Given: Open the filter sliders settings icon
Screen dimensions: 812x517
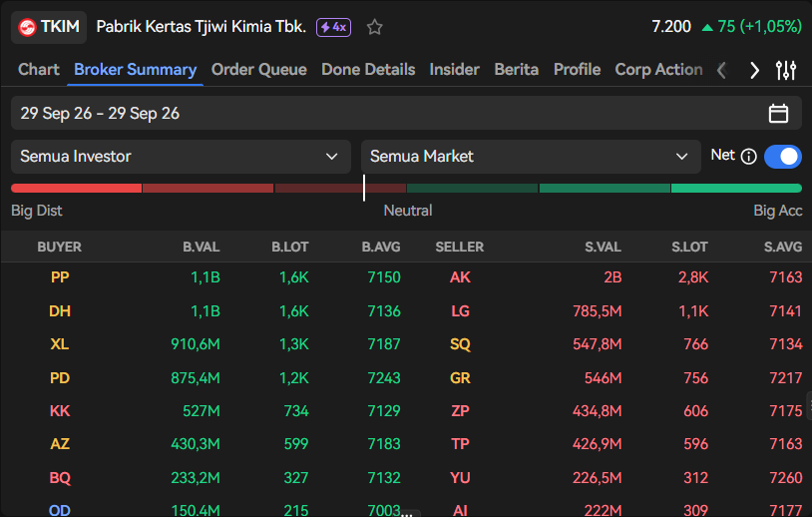Looking at the screenshot, I should click(786, 70).
